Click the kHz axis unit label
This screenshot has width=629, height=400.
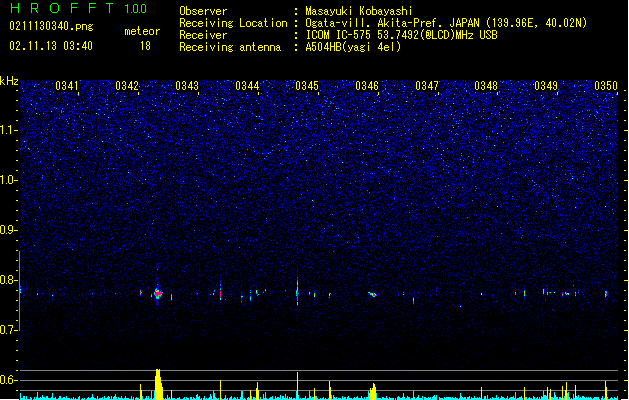9,81
